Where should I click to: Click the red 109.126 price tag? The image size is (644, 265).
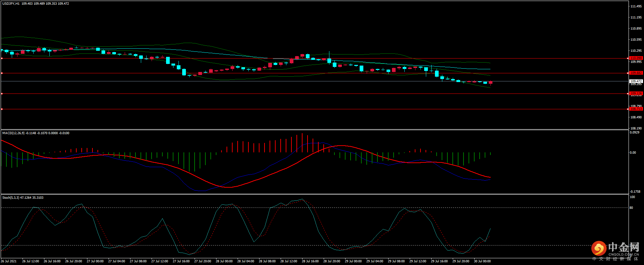[x=636, y=93]
